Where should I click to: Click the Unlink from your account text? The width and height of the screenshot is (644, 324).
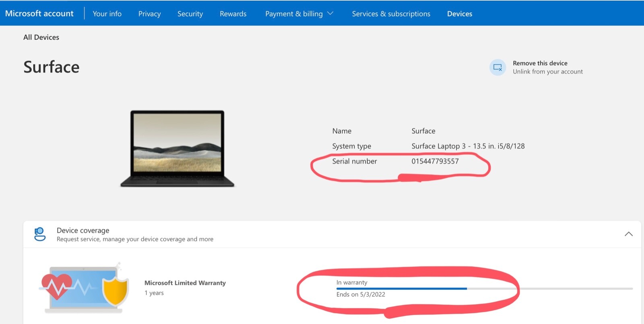pyautogui.click(x=548, y=72)
